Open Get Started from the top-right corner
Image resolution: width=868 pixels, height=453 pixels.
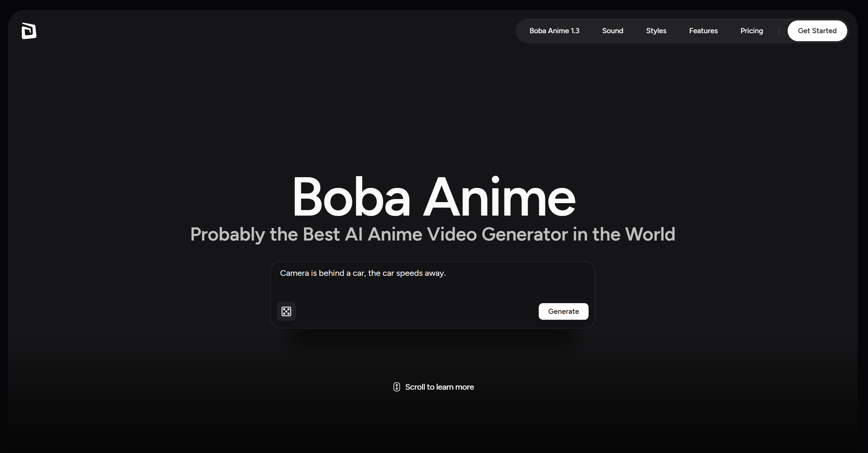tap(817, 31)
